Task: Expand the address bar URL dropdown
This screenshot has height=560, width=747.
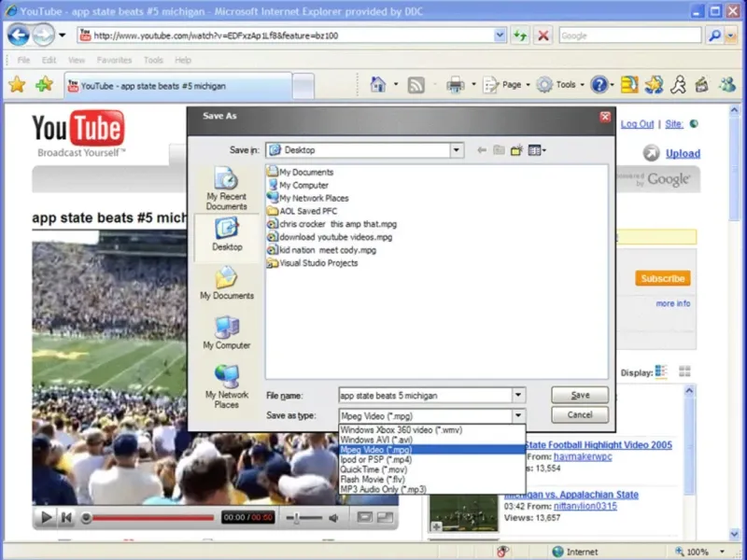Action: coord(500,35)
